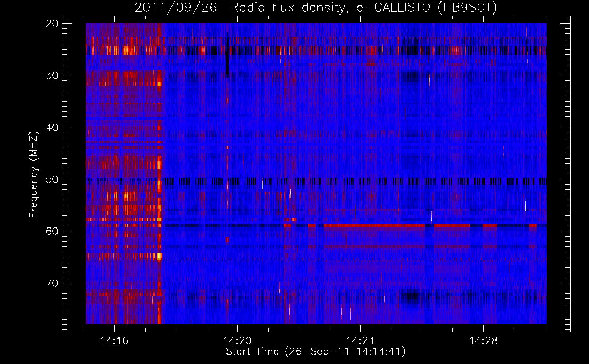
Task: Click the time axis tick label "14:20"
Action: pyautogui.click(x=237, y=341)
